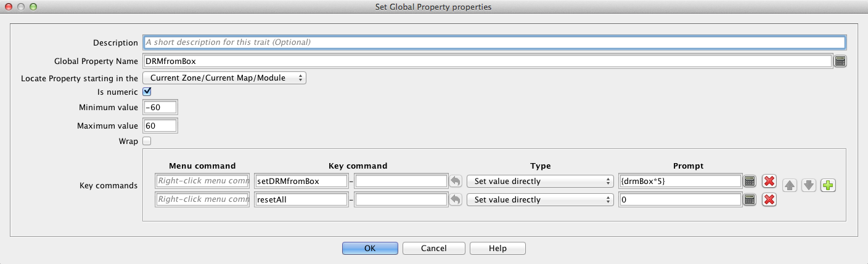Expand Type dropdown for resetAll row
868x264 pixels.
[x=540, y=199]
